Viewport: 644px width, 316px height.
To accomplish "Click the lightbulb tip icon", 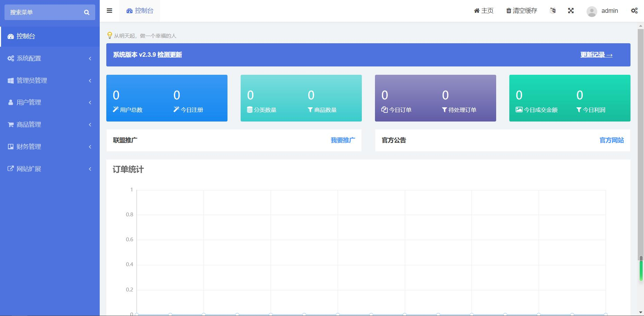I will pyautogui.click(x=110, y=35).
